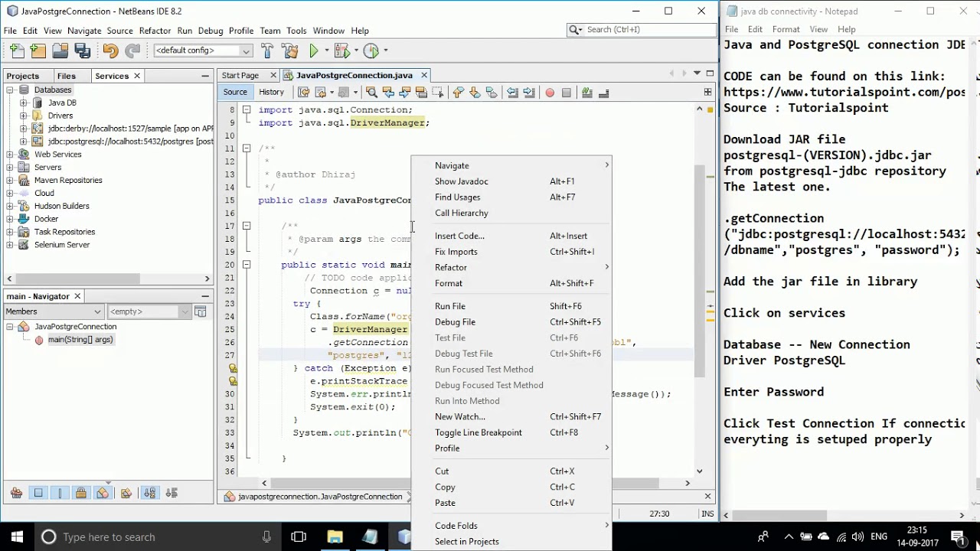Click the Previous Bookmark editor icon
The width and height of the screenshot is (980, 551).
(458, 93)
